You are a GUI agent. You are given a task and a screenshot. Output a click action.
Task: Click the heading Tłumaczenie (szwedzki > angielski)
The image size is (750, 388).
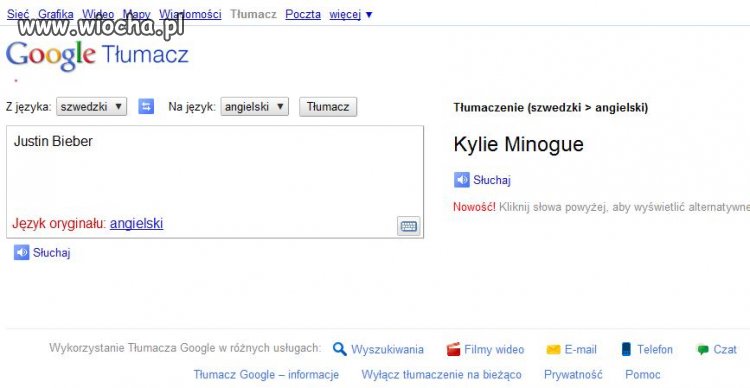[551, 108]
